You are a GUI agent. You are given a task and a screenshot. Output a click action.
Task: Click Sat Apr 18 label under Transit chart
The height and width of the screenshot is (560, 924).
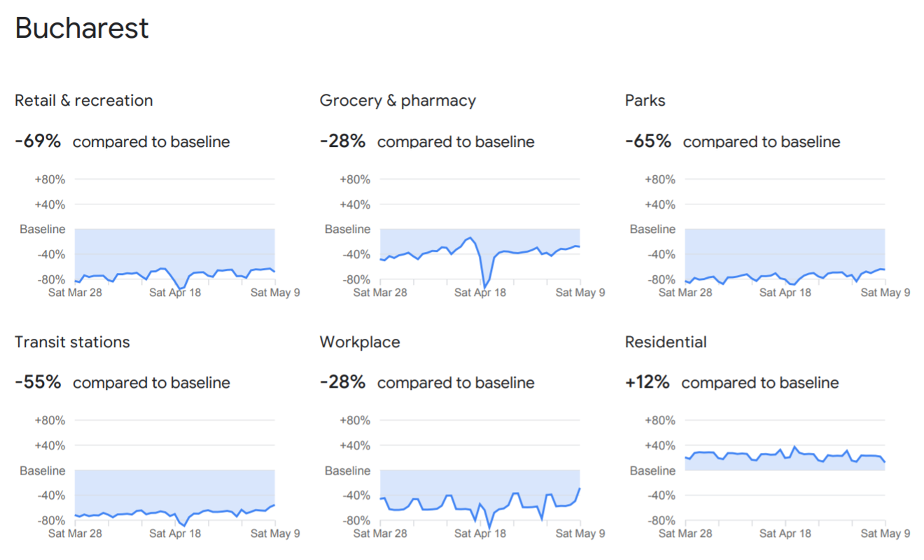[x=175, y=533]
